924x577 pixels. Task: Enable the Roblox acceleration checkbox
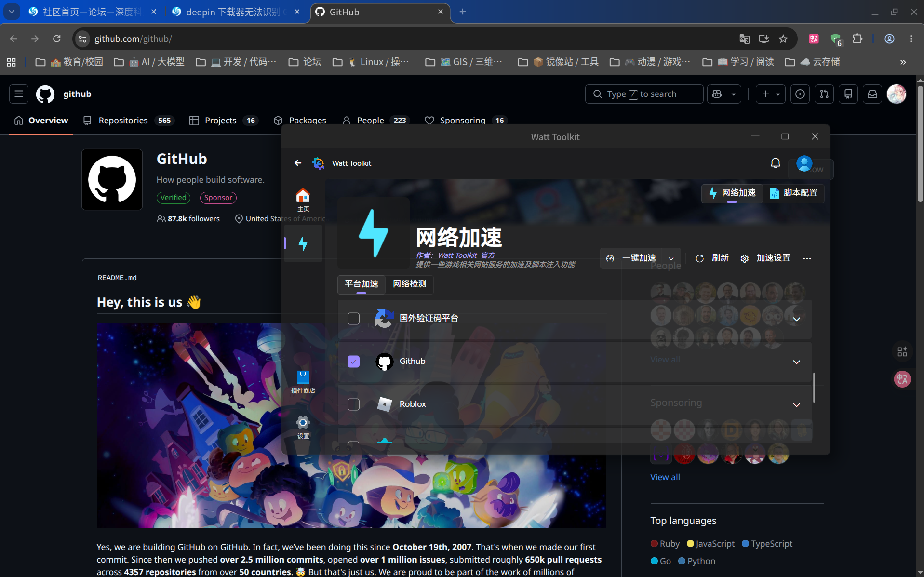(x=353, y=404)
